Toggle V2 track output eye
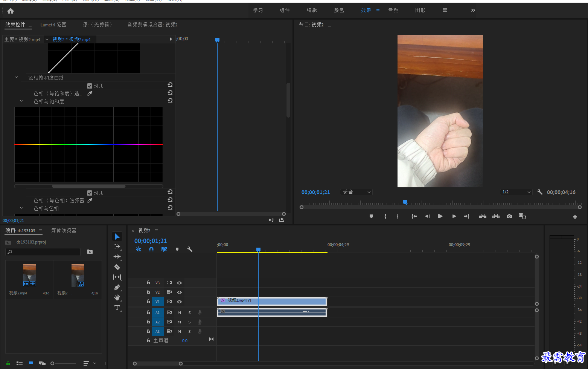Screen dimensions: 588x369 [180, 292]
